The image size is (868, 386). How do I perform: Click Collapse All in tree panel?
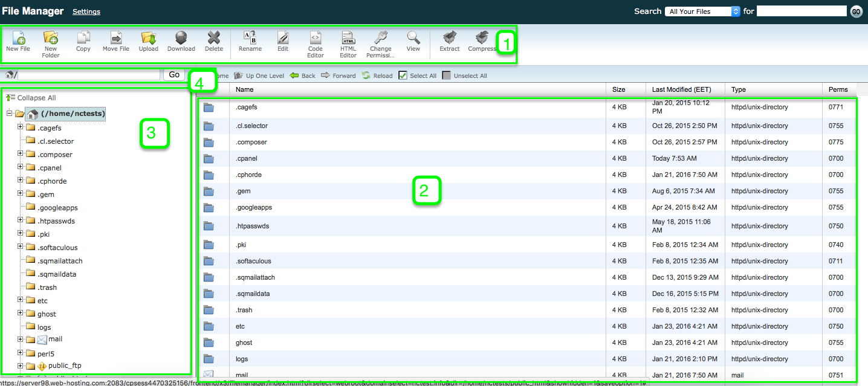(x=32, y=98)
